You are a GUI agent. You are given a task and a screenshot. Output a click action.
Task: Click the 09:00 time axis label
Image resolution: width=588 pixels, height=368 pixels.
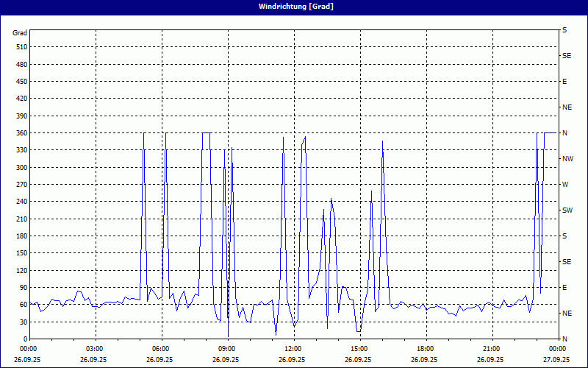coord(227,349)
